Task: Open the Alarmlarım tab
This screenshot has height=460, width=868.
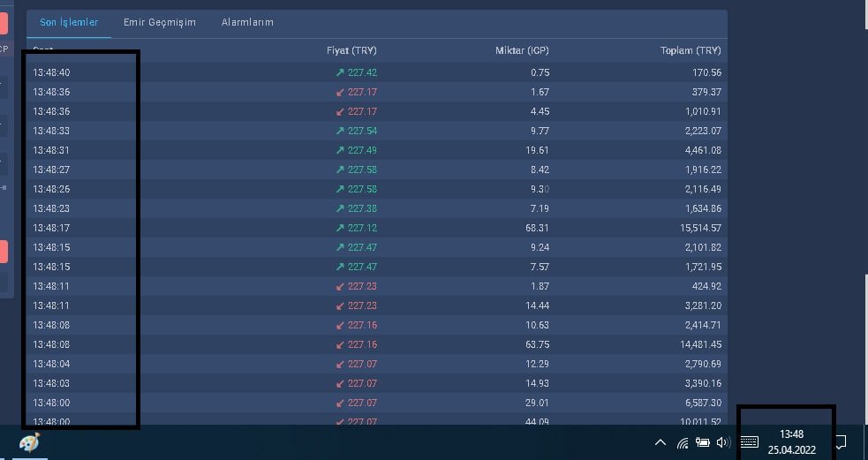Action: point(247,22)
